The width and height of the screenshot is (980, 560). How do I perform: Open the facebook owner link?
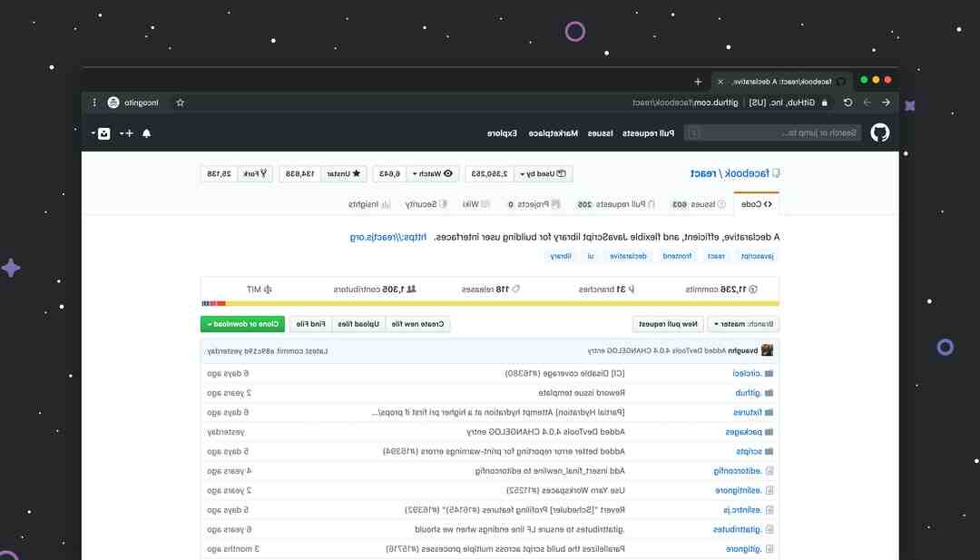pos(747,173)
